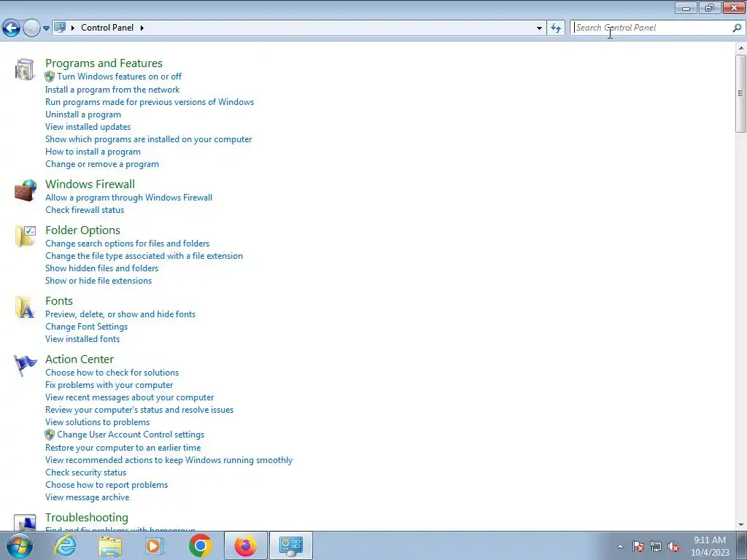Click the Action Center flag icon
This screenshot has height=560, width=747.
click(x=25, y=365)
